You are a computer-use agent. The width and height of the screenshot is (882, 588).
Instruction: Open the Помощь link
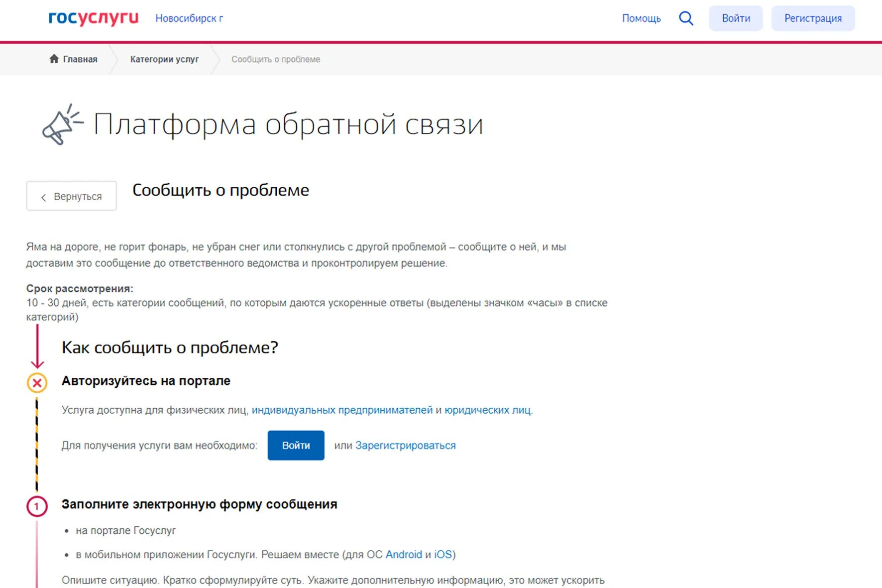[x=641, y=18]
